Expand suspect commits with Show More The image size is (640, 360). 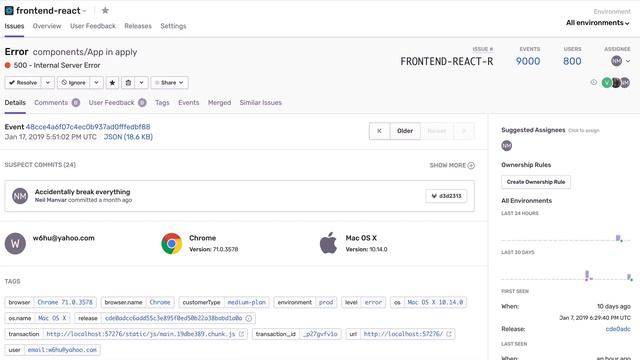[x=452, y=165]
